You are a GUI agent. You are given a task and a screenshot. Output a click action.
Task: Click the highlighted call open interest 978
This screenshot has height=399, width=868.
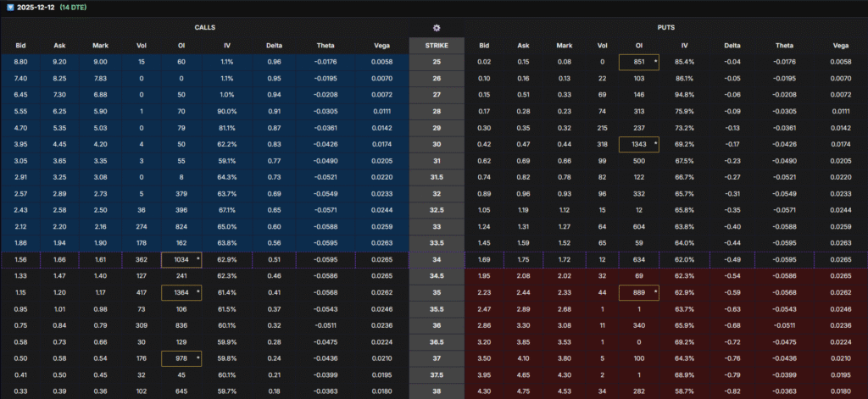click(183, 360)
